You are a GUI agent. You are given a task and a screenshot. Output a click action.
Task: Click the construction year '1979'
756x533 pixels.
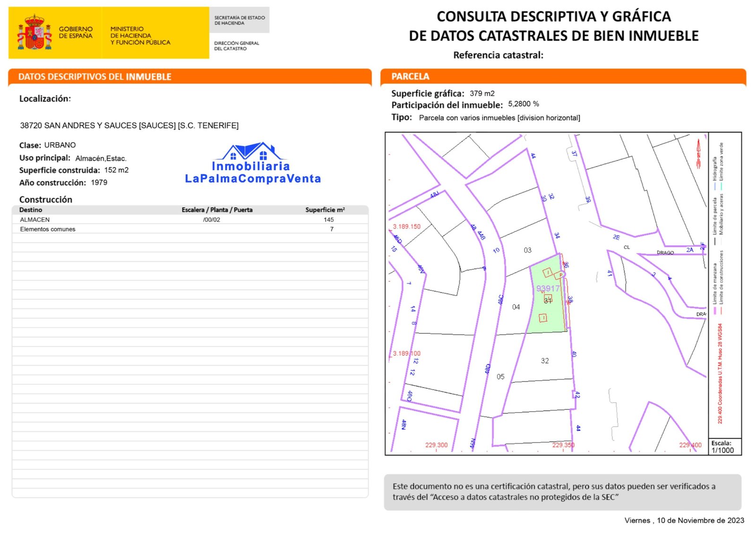coord(99,182)
